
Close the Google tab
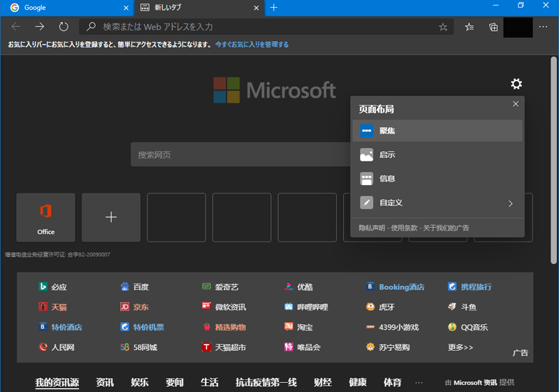tap(126, 8)
